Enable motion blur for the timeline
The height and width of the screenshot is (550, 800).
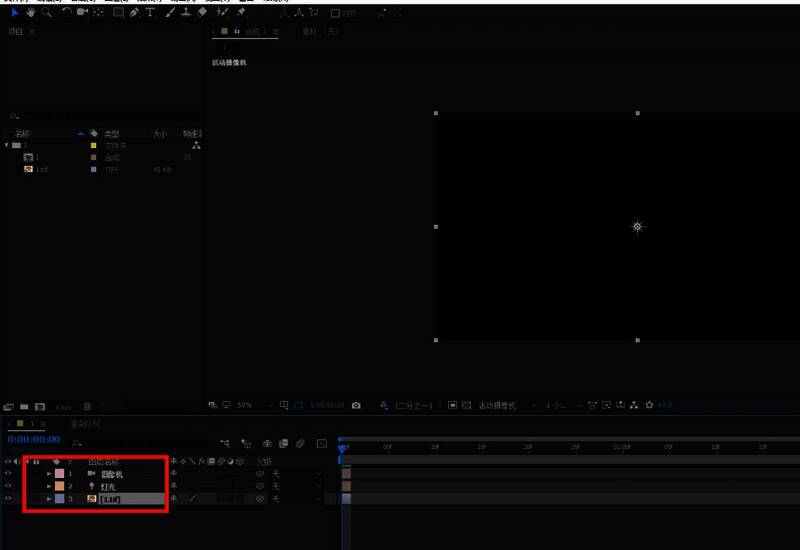pos(300,443)
